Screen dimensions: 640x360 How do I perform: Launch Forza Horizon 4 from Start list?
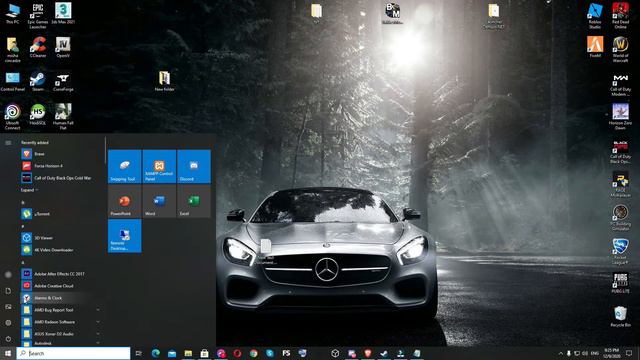[61, 166]
